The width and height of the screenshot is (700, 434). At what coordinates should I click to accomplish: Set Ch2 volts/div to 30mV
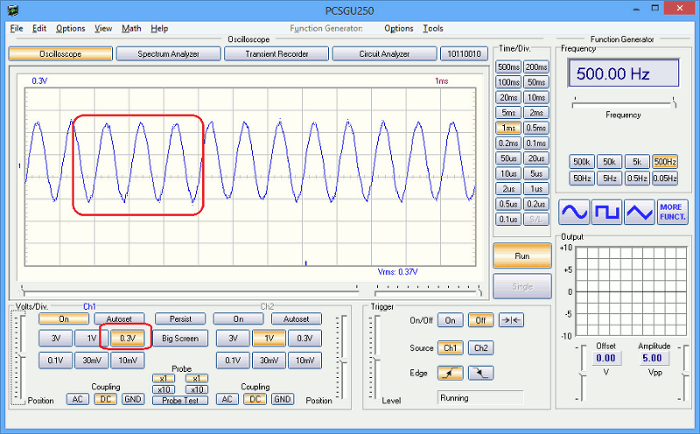(269, 360)
